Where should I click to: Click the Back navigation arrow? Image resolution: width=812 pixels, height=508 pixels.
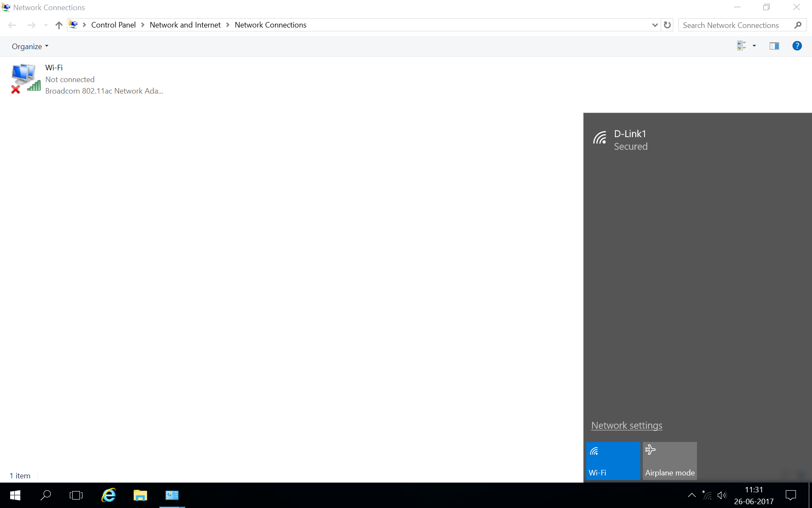[x=12, y=25]
